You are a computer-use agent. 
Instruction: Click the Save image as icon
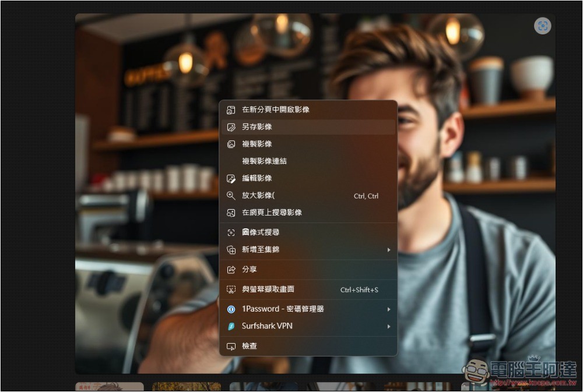click(x=231, y=127)
